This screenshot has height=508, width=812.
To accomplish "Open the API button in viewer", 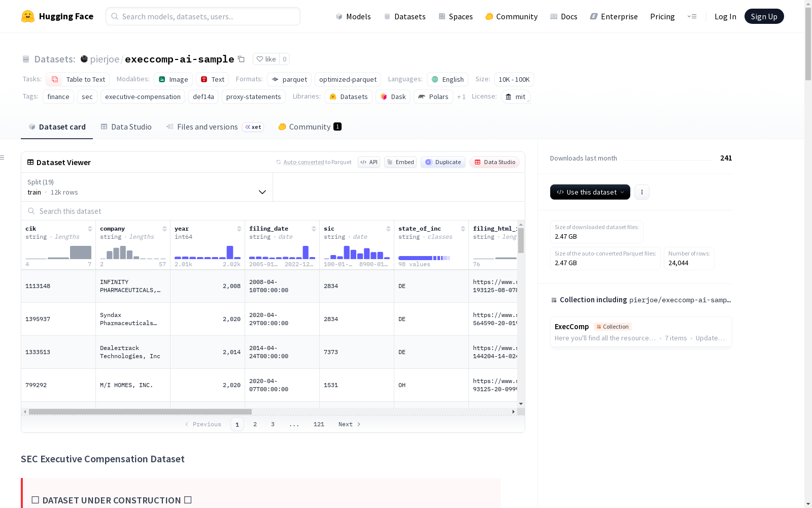I will (x=369, y=162).
